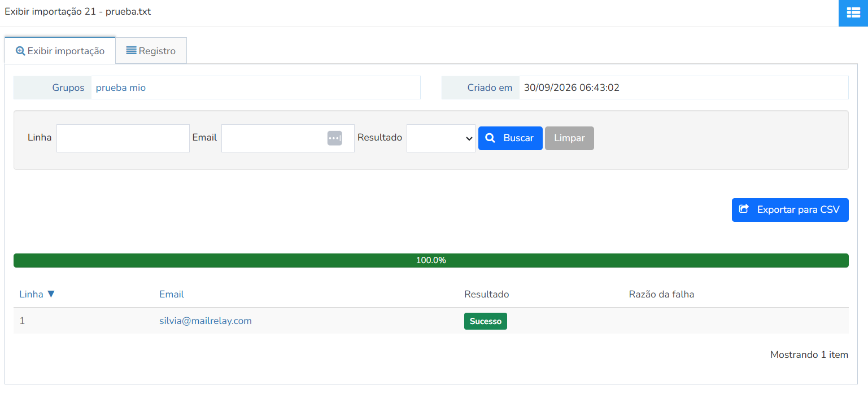The width and height of the screenshot is (868, 394).
Task: Click the Resultado column header
Action: (486, 294)
